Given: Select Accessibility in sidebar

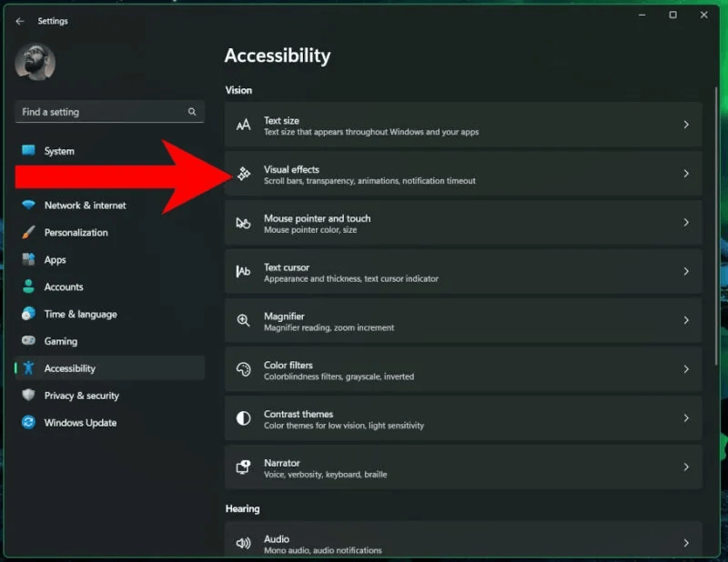Looking at the screenshot, I should 109,368.
